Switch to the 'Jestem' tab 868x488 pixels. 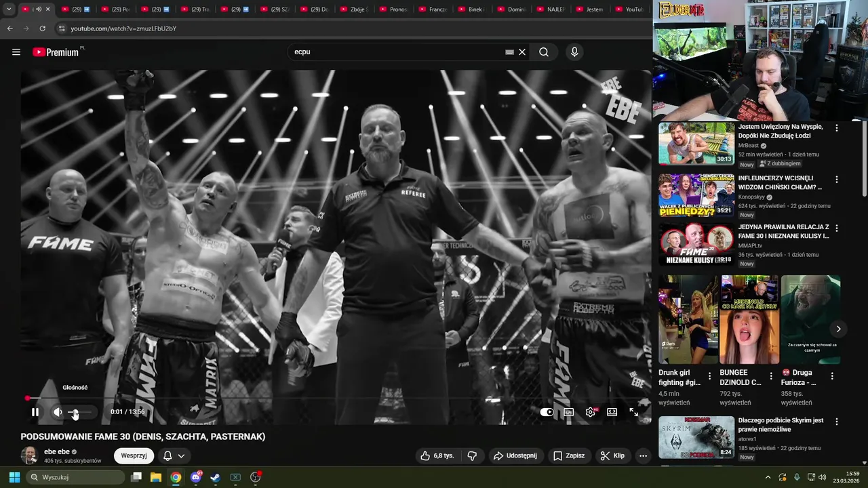pos(591,9)
